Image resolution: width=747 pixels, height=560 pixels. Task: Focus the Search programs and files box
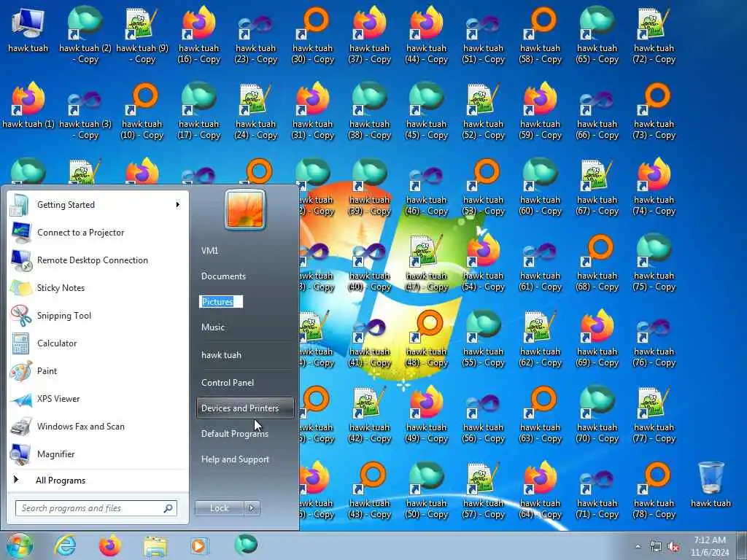point(96,508)
